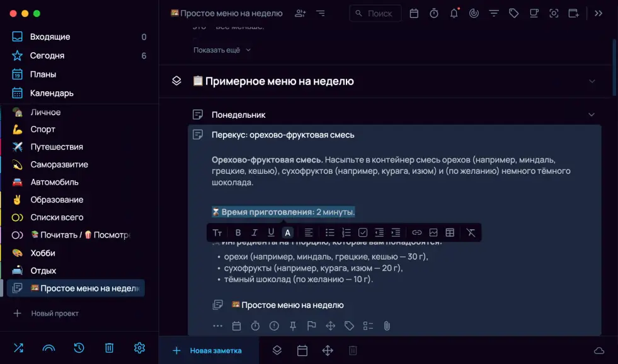Insert a table from the formatting toolbar

coord(450,232)
